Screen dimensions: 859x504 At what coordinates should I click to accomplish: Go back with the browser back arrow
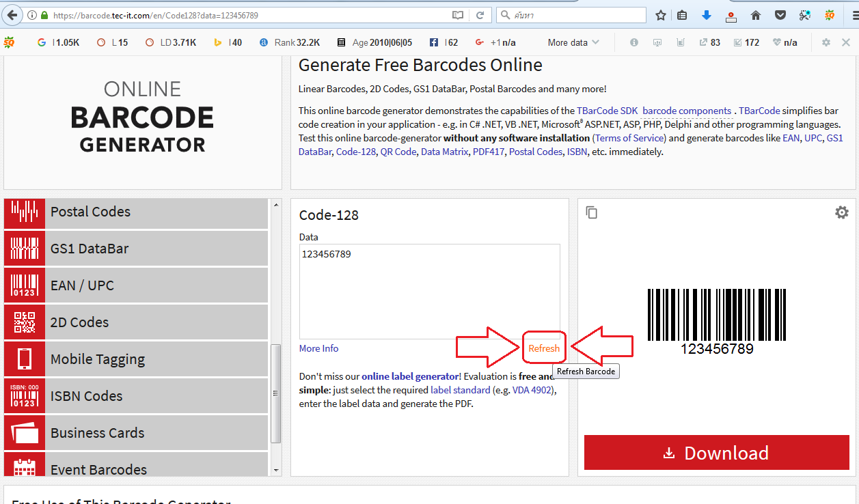click(x=12, y=15)
